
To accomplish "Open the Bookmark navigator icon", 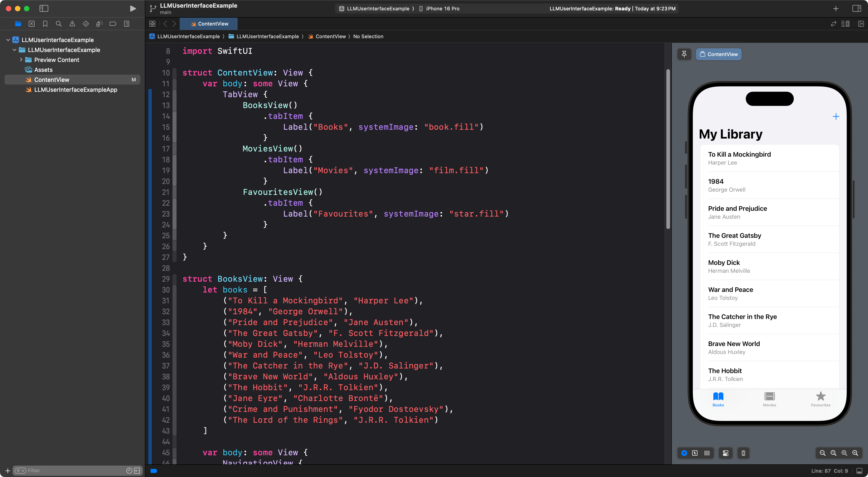I will [45, 24].
